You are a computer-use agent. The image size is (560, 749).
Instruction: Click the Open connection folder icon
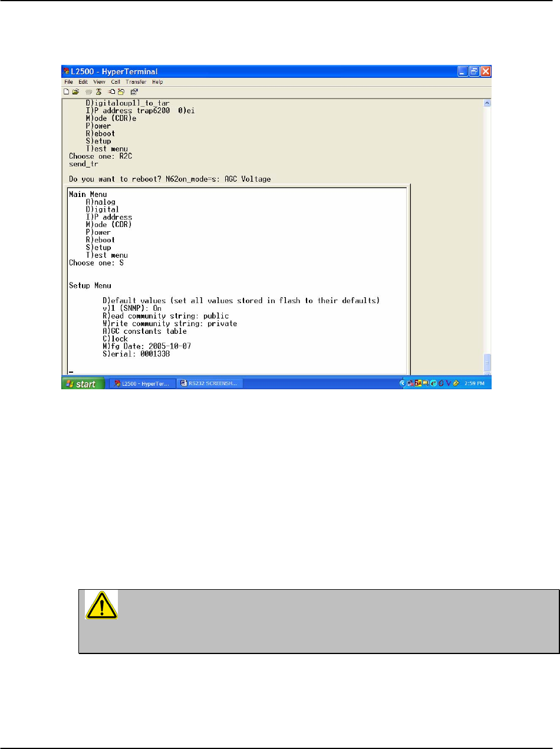[75, 91]
